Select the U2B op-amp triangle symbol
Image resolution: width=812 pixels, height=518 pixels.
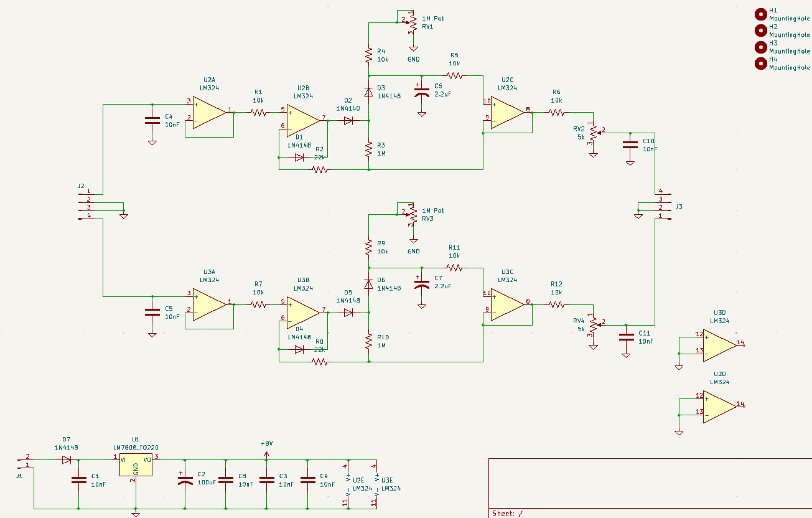point(303,121)
